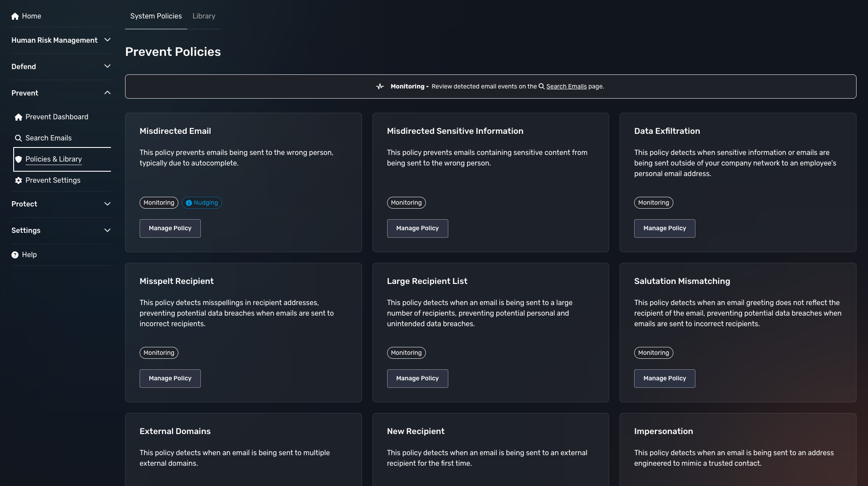Expand the Protect menu chevron

point(107,204)
